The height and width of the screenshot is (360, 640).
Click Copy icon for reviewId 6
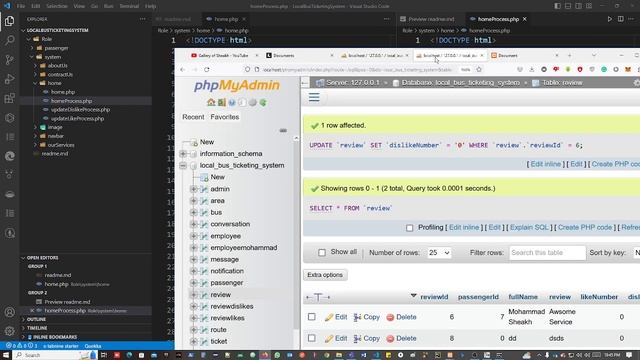coord(358,317)
